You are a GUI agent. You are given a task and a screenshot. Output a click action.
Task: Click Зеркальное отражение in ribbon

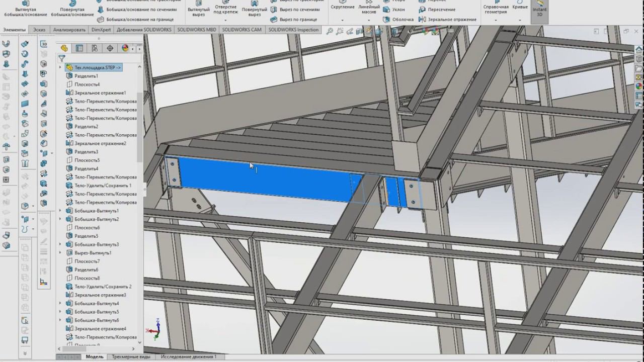coord(447,20)
